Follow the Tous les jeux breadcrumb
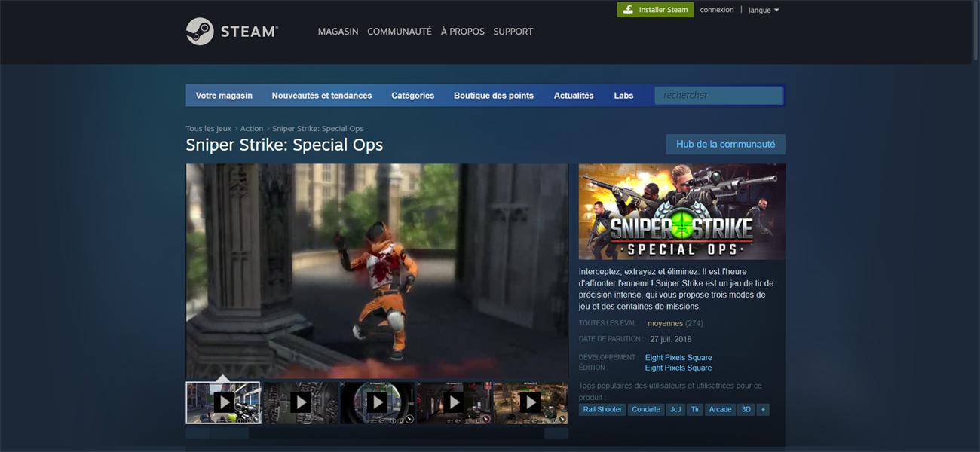Viewport: 980px width, 452px height. click(209, 129)
